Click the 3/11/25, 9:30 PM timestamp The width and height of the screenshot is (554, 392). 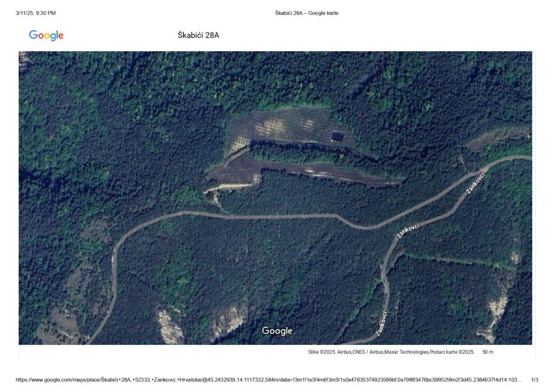click(x=36, y=13)
